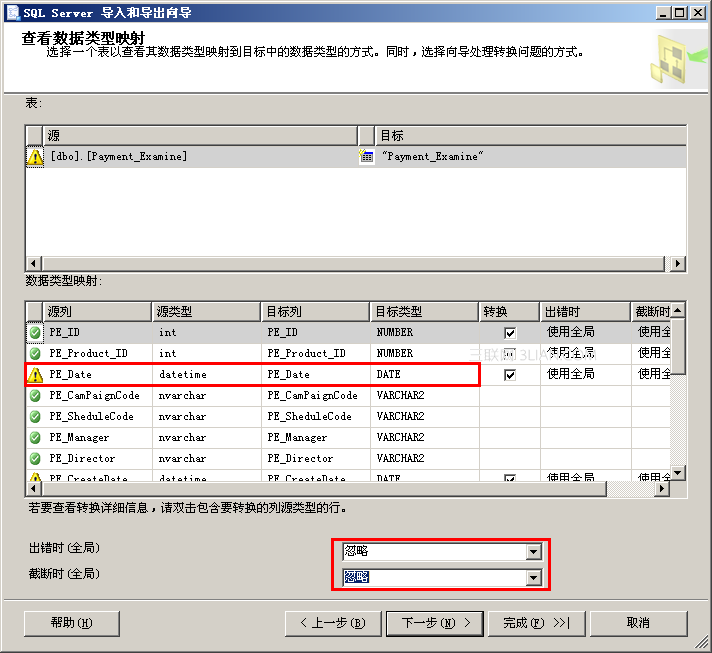Click the destination table icon beside "Payment_Examine"

click(366, 156)
